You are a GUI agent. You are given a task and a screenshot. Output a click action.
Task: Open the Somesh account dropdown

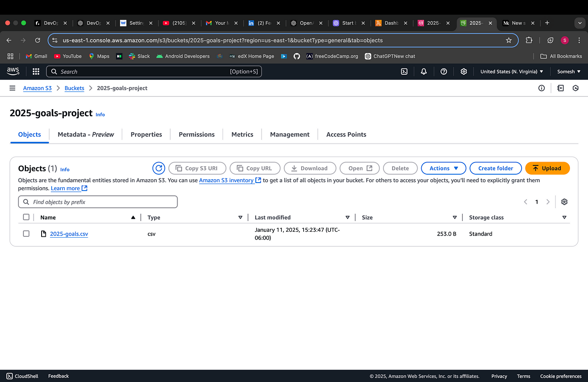[569, 72]
